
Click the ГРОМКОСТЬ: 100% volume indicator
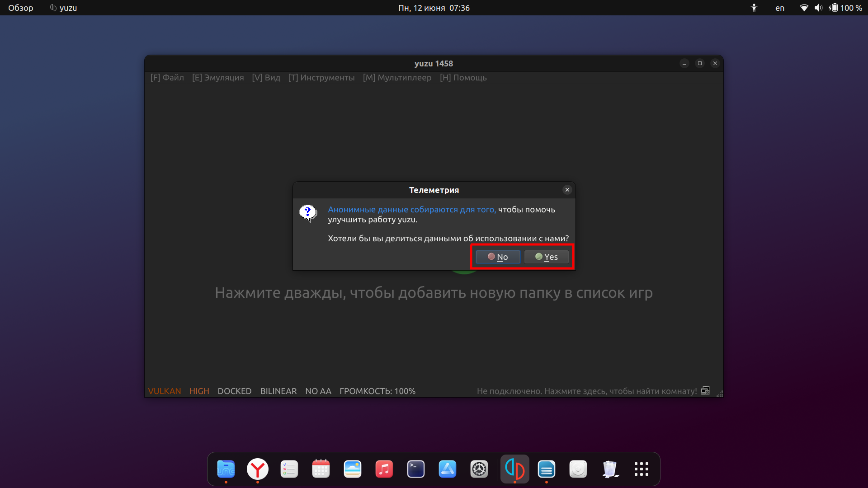pos(377,391)
